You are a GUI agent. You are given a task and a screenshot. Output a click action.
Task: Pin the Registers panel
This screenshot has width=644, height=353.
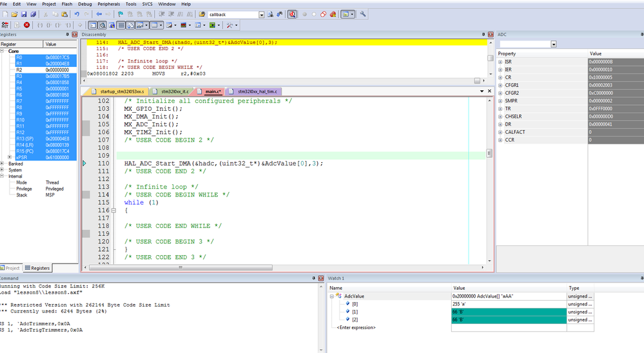coord(67,35)
